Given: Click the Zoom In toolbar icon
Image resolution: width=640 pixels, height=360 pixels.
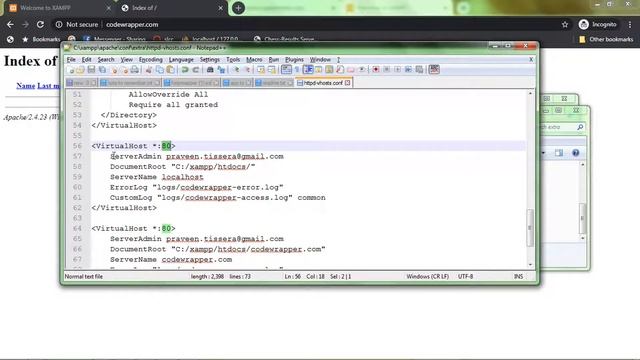Looking at the screenshot, I should [x=237, y=70].
